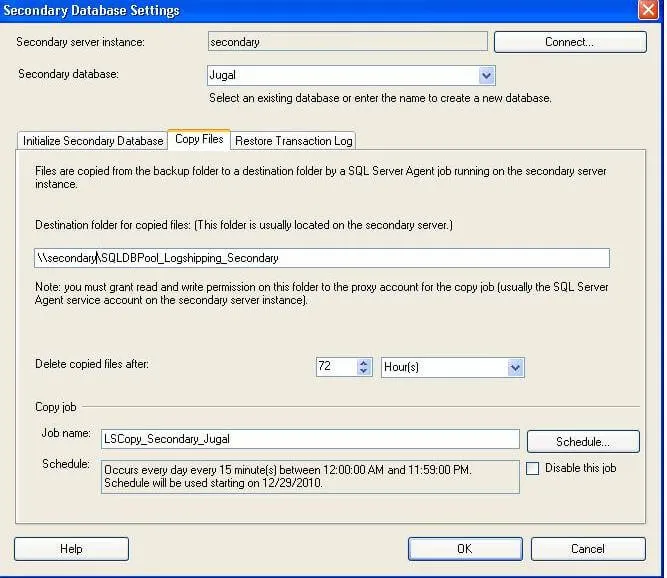Click the 'Secondary database:' label
667x578 pixels.
point(68,74)
